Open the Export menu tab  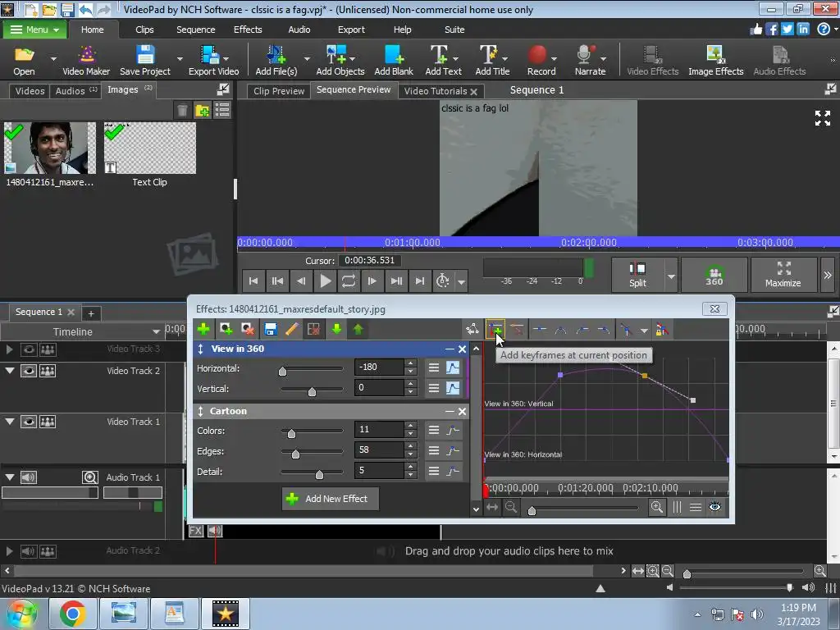click(351, 30)
